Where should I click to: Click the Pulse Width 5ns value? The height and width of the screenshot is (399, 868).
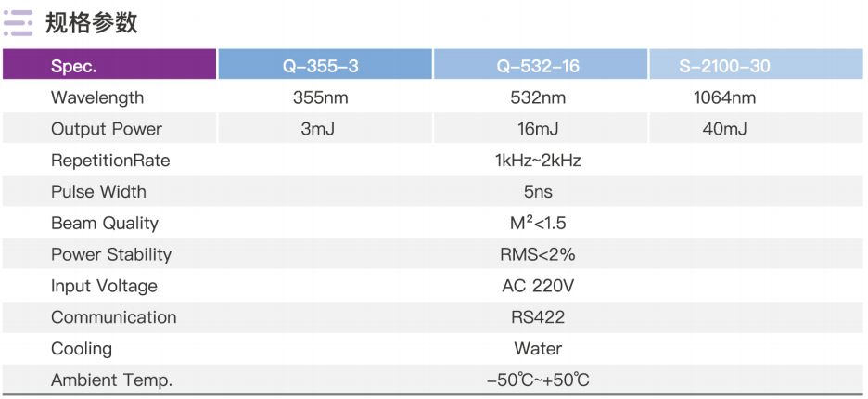click(x=538, y=192)
